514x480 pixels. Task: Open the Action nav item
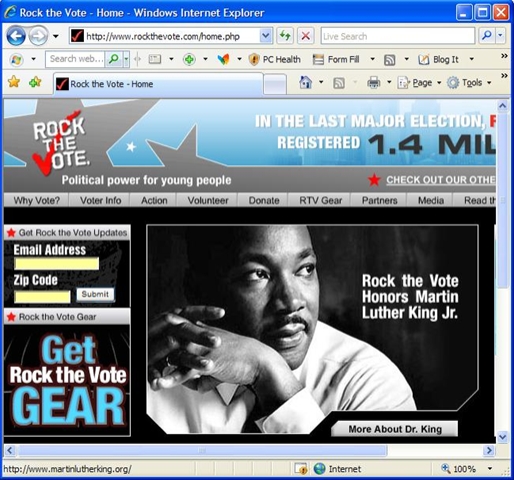(154, 200)
